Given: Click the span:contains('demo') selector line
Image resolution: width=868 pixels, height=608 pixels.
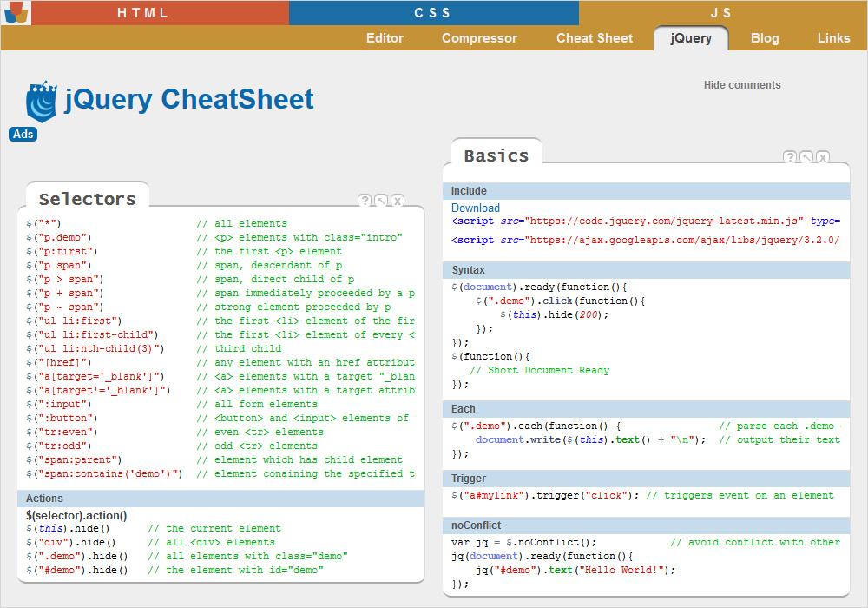Looking at the screenshot, I should (x=220, y=473).
